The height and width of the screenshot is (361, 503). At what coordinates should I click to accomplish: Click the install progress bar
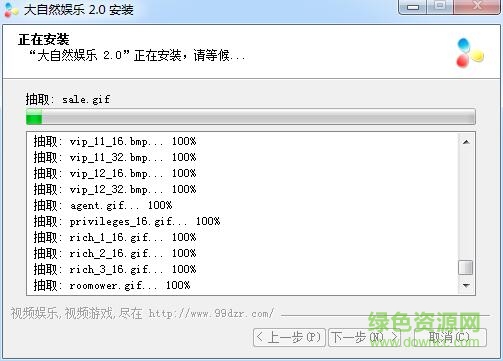251,117
